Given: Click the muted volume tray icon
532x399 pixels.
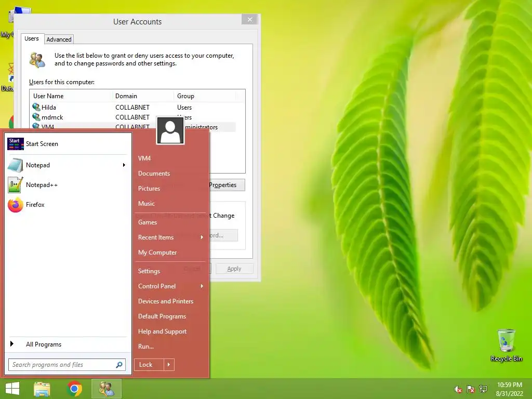Looking at the screenshot, I should pyautogui.click(x=458, y=389).
